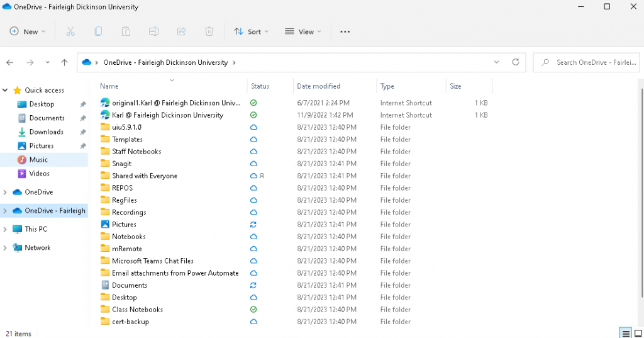Click green checkmark status of Class Notebooks
The image size is (644, 338).
[253, 310]
